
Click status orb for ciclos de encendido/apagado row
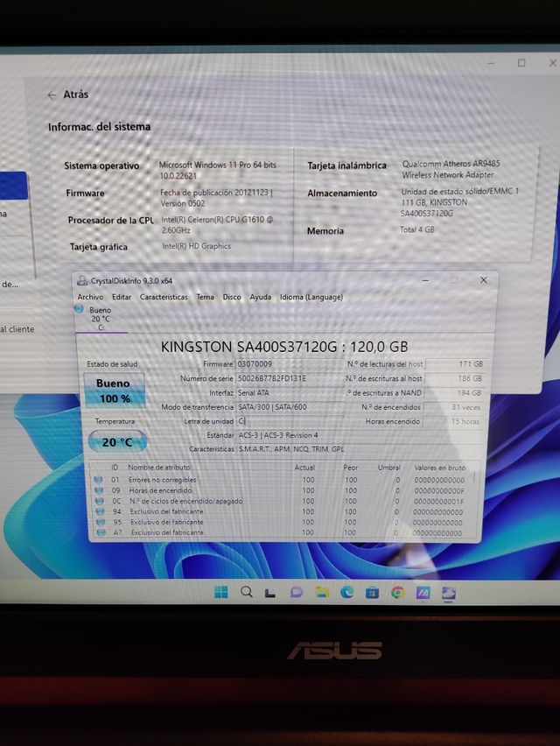click(x=100, y=501)
